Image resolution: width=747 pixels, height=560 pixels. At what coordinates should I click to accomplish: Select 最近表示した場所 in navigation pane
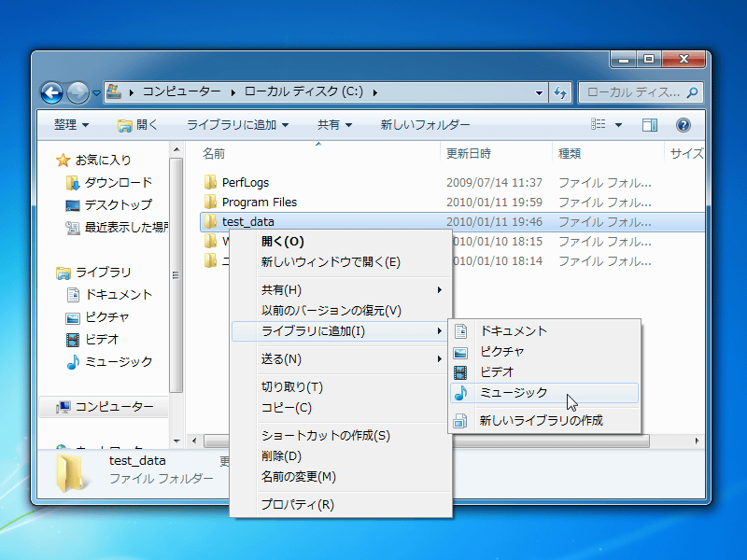coord(117,227)
